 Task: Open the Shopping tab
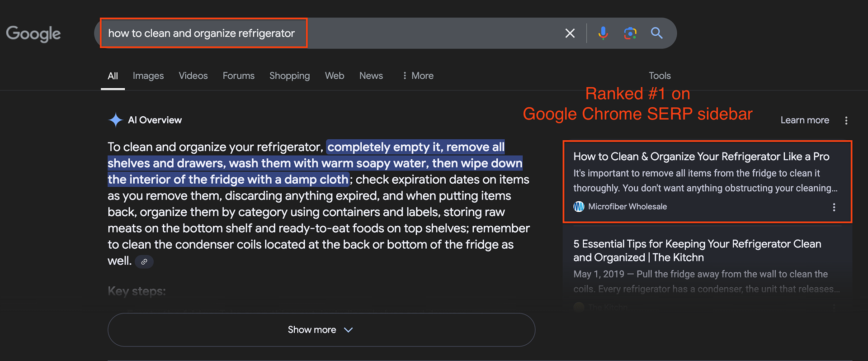290,76
